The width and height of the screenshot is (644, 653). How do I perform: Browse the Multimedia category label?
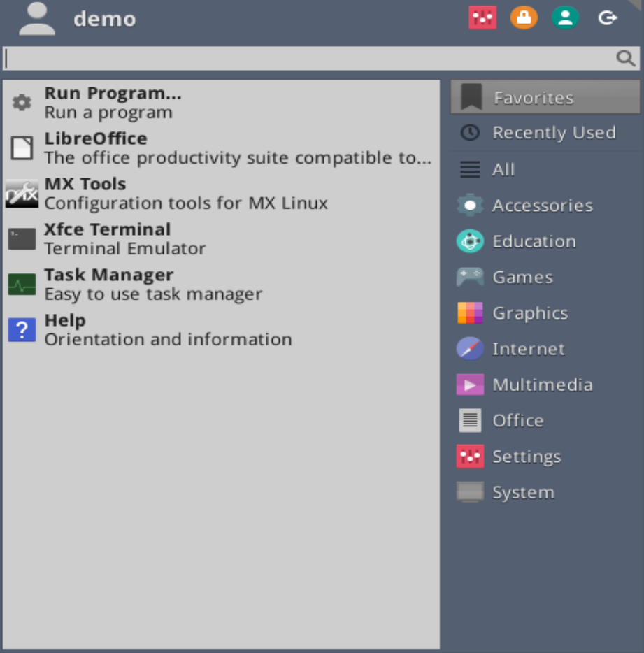tap(543, 385)
